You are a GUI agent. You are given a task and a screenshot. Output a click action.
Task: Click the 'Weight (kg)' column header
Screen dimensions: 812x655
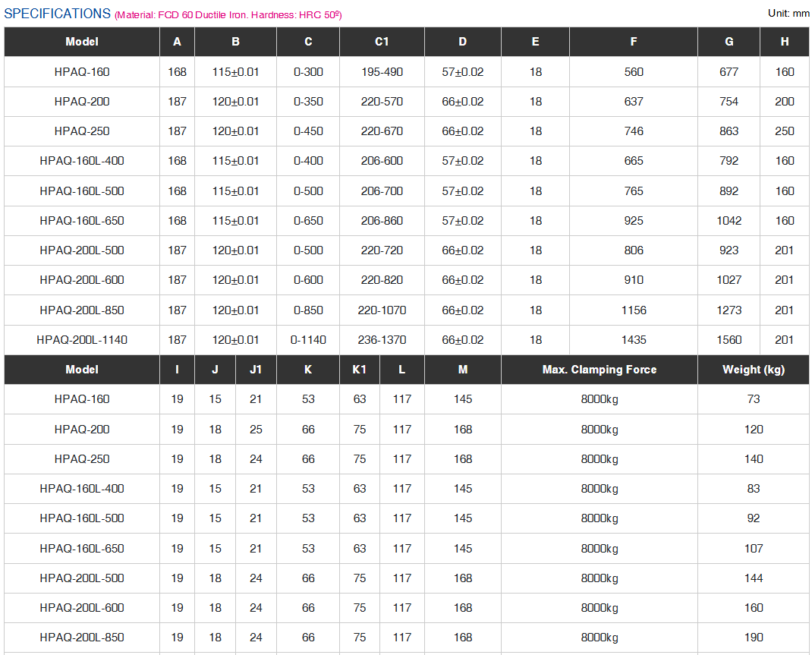point(753,370)
